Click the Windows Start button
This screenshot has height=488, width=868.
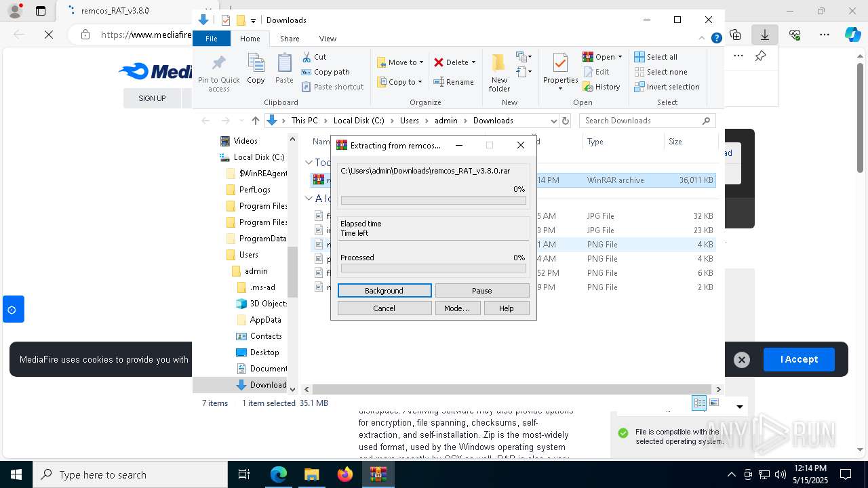(16, 474)
